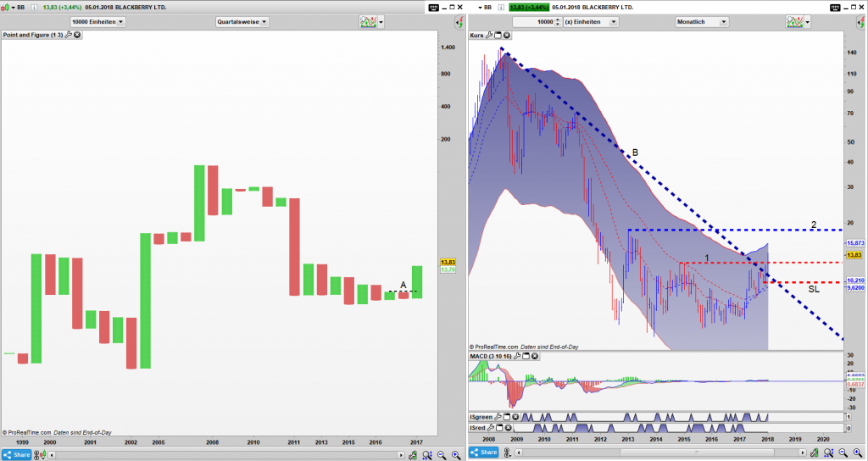Maximize the MACD panel
868x461 pixels.
click(x=526, y=356)
